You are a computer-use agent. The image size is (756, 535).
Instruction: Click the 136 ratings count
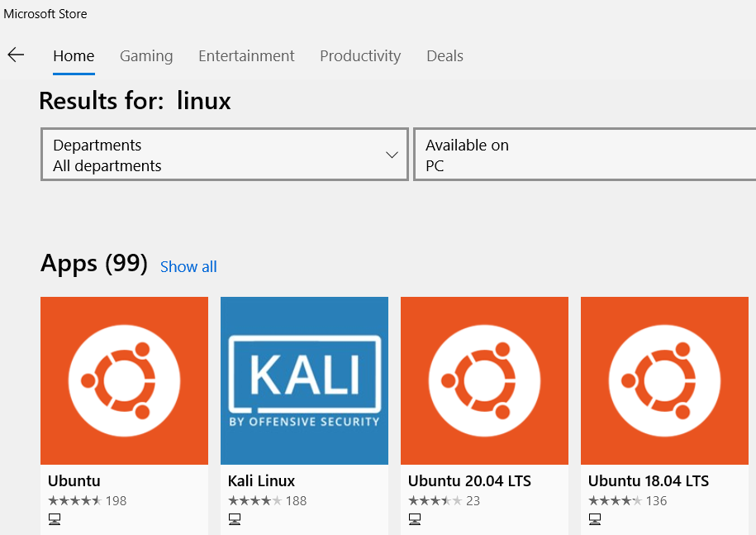point(656,501)
